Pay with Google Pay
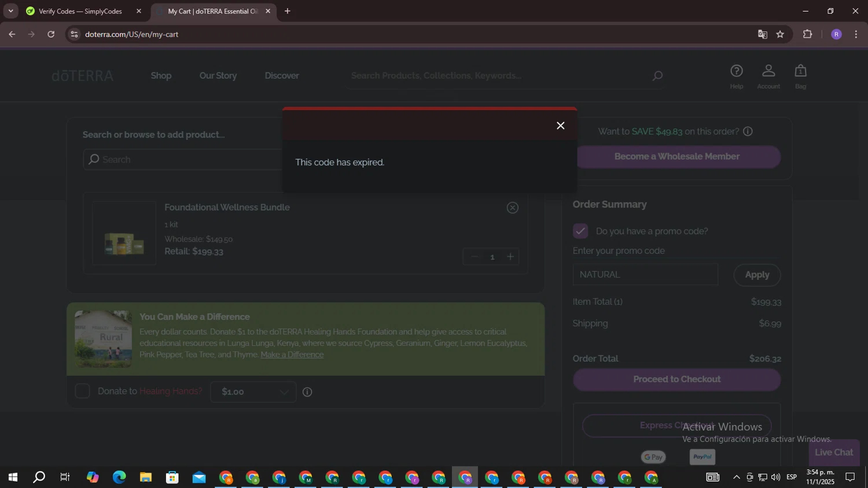Image resolution: width=868 pixels, height=488 pixels. coord(653,457)
